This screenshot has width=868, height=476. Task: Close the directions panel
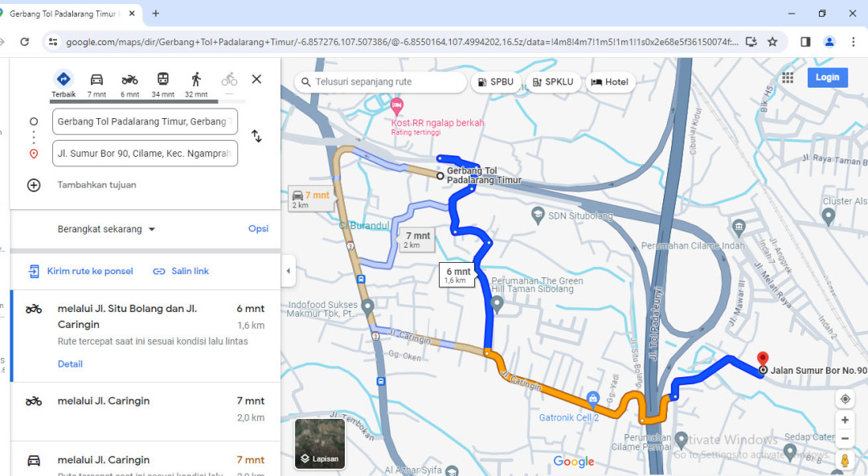click(x=256, y=79)
